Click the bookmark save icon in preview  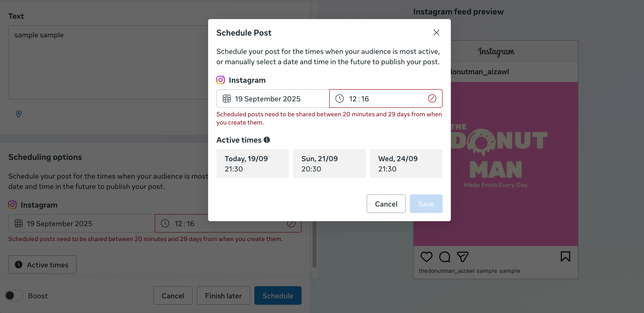tap(565, 257)
